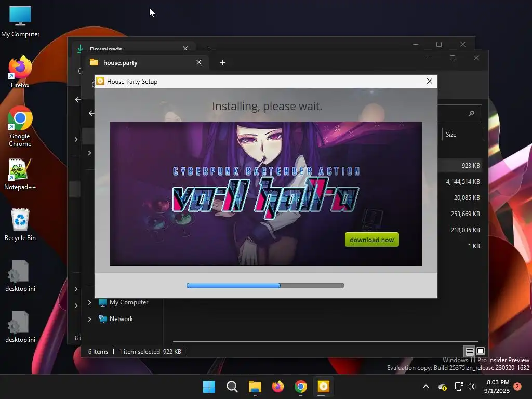
Task: Expand the My Computer tree node
Action: [89, 302]
